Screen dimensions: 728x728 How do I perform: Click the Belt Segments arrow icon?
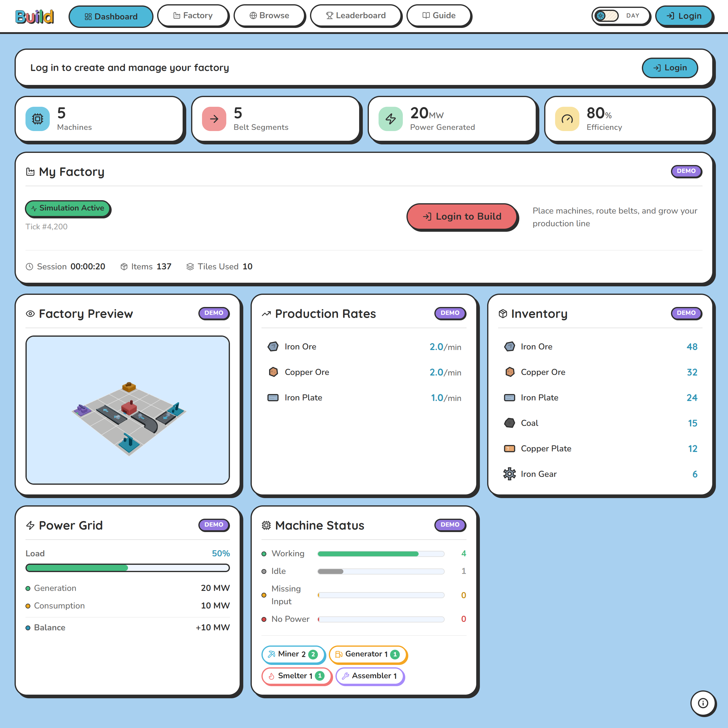[x=214, y=119]
